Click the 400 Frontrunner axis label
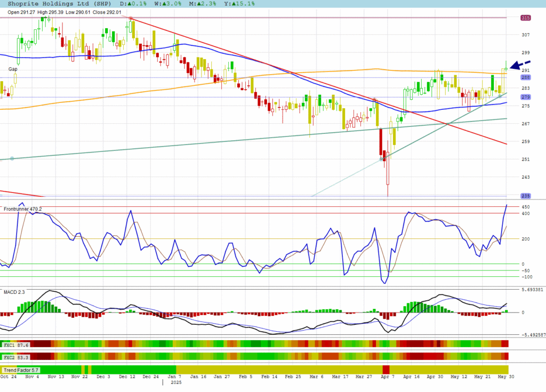This screenshot has width=546, height=392. click(525, 213)
